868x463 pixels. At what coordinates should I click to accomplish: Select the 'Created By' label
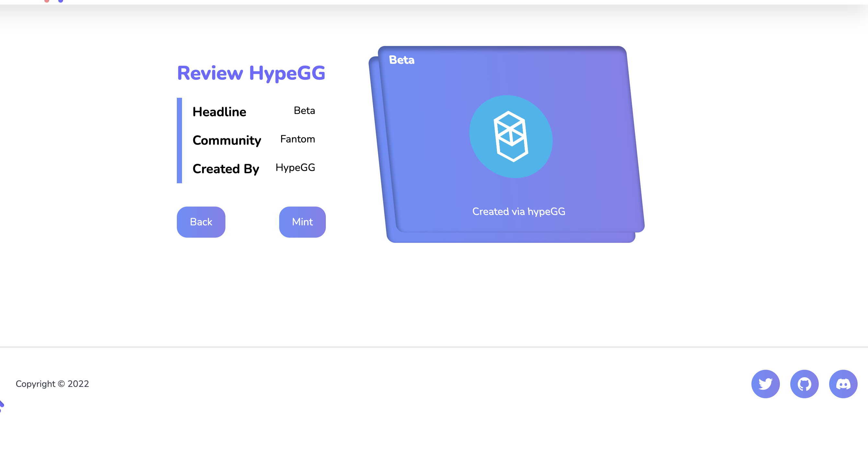click(x=226, y=169)
